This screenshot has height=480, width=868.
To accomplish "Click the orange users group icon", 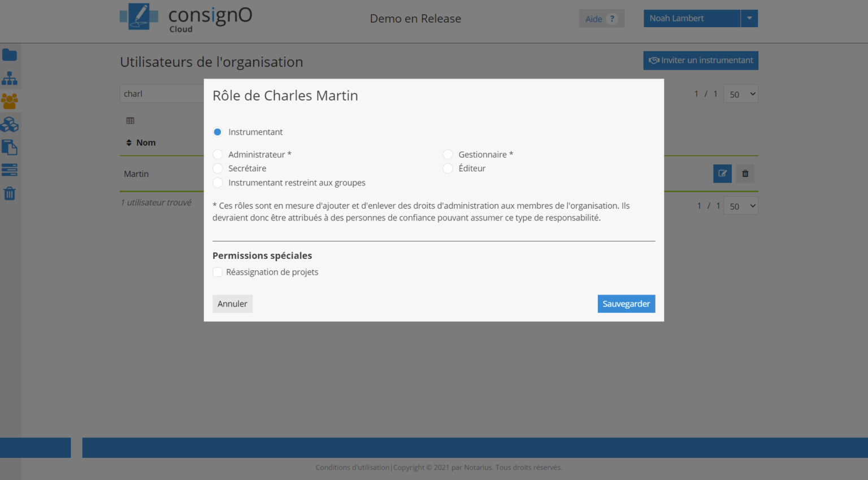I will tap(10, 101).
